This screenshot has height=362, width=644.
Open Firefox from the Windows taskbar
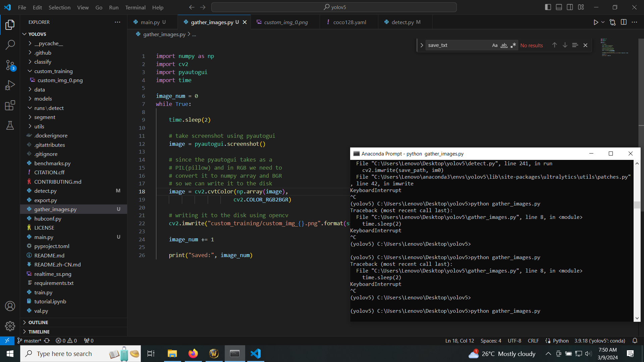[193, 354]
